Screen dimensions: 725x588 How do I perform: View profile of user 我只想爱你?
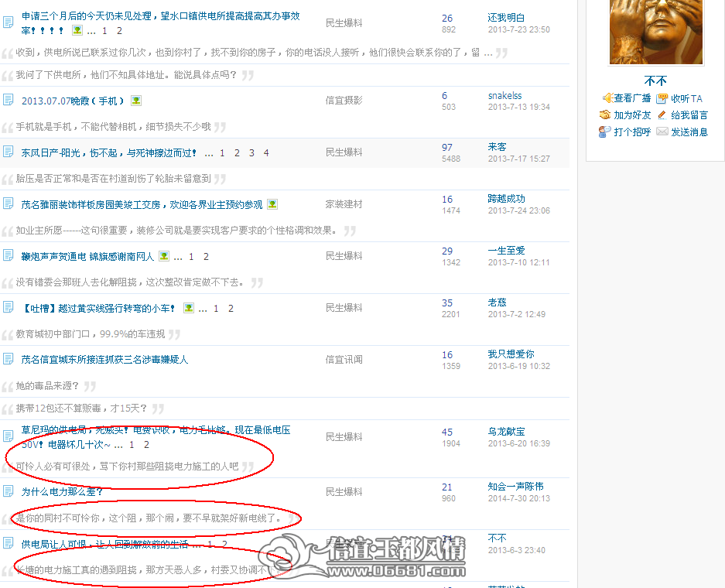pos(511,354)
